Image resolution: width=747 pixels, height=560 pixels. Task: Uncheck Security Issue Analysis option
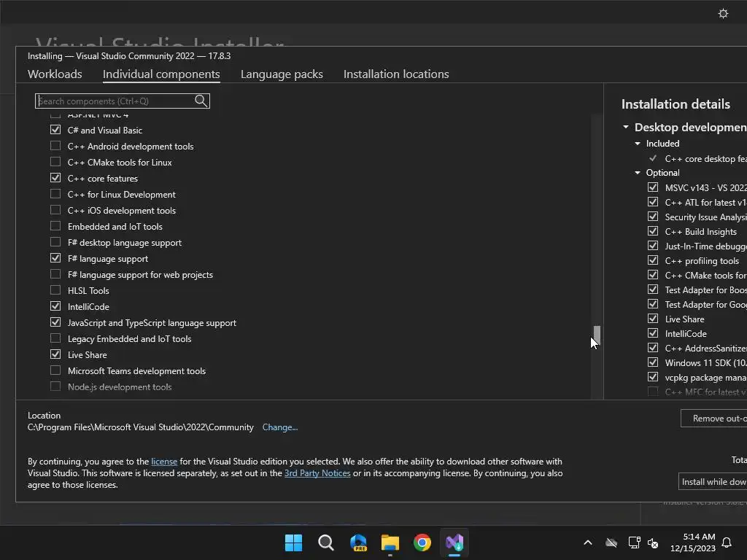653,217
